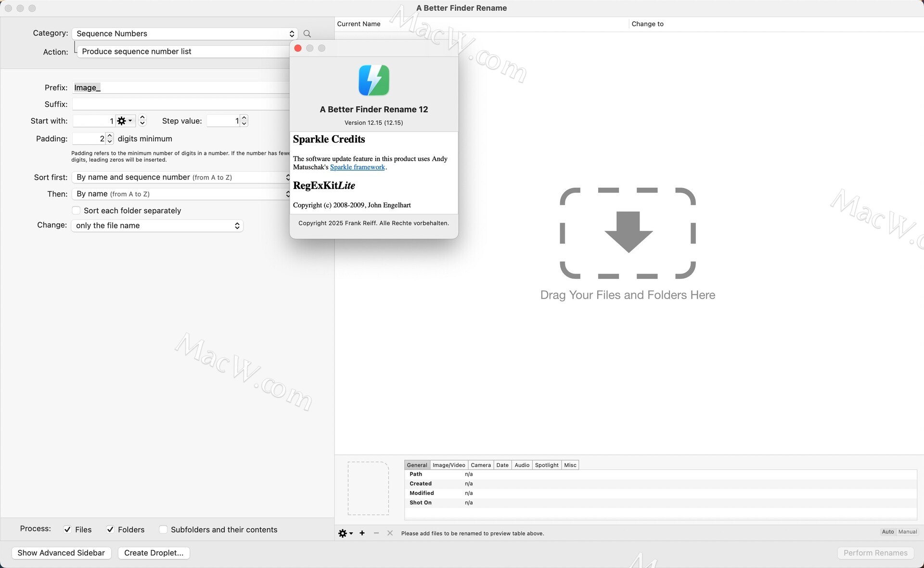Open the gear menu beside Start with
This screenshot has width=924, height=568.
(x=125, y=121)
